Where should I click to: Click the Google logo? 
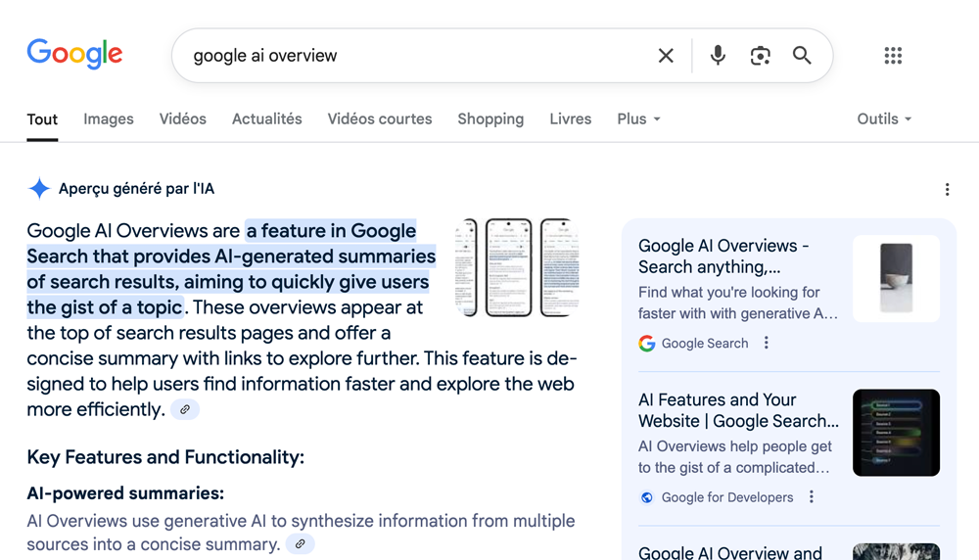74,54
